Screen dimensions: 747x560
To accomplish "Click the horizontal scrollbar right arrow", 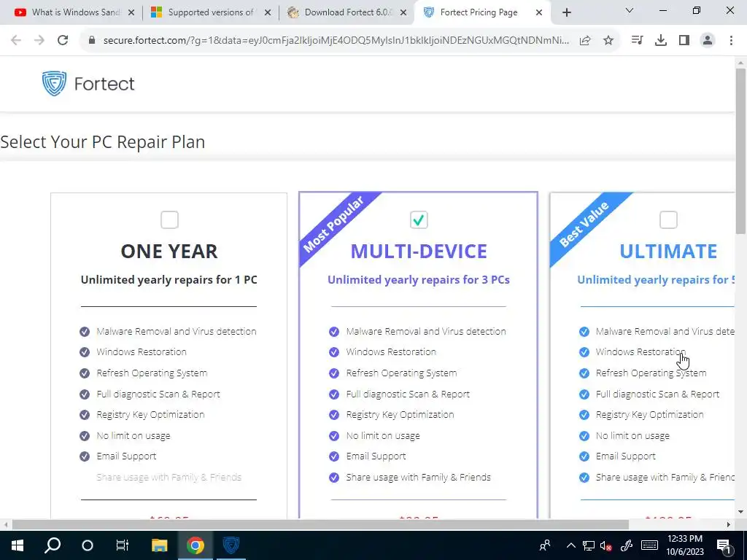I will [729, 525].
